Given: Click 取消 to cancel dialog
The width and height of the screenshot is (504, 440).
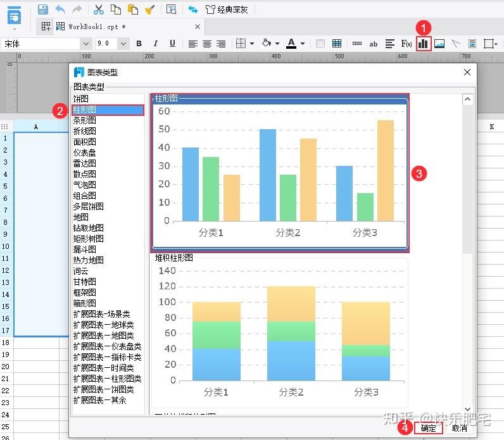Looking at the screenshot, I should point(460,428).
